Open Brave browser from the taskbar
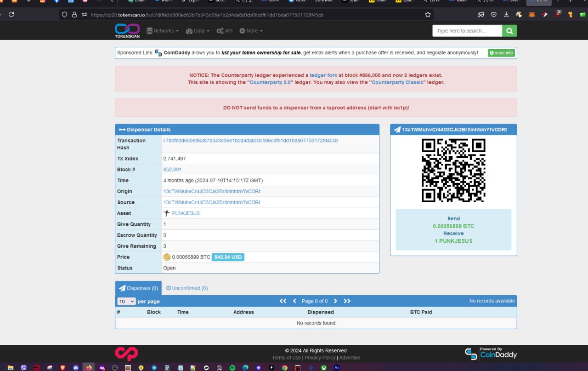This screenshot has width=588, height=371. [62, 367]
